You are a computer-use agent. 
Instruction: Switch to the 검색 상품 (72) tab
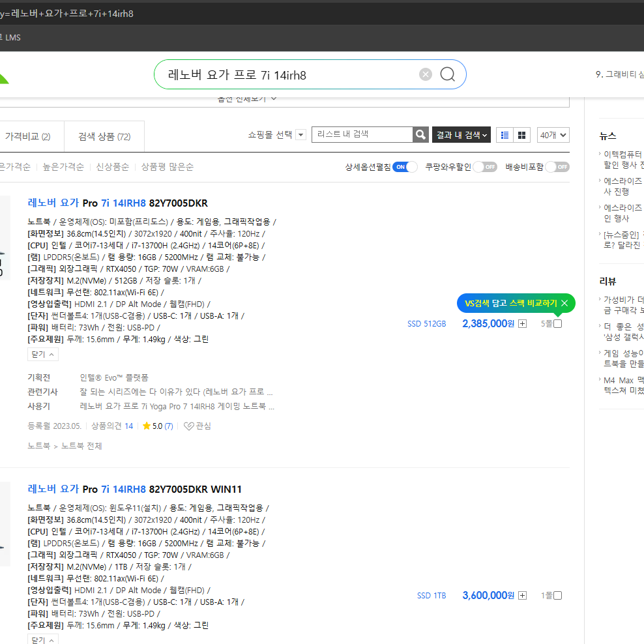(x=104, y=136)
